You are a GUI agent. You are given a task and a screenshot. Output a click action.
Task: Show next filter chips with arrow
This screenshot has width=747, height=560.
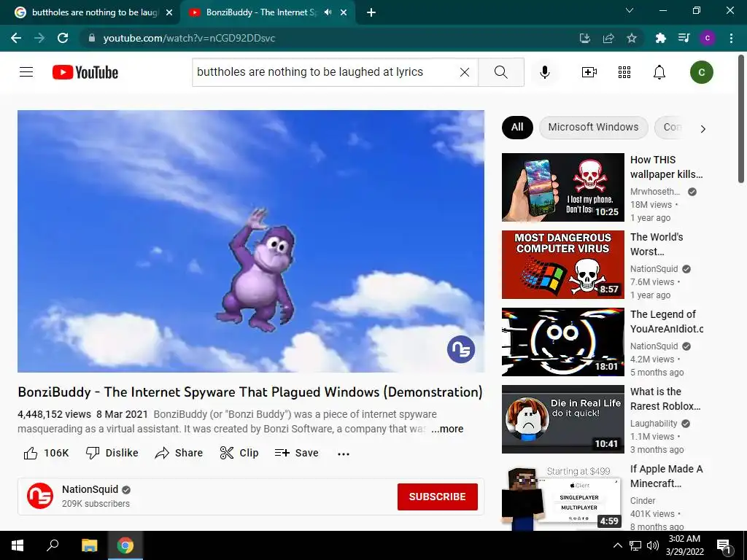pyautogui.click(x=703, y=128)
